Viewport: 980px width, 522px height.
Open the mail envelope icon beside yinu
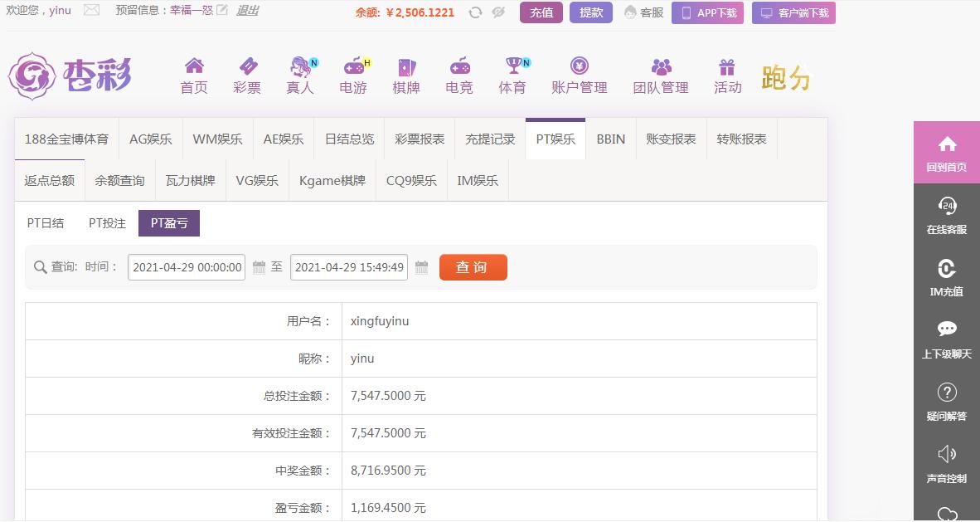click(91, 10)
